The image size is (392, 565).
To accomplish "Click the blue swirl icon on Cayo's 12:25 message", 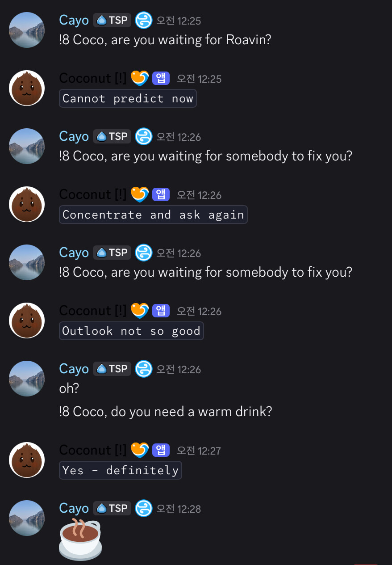I will pos(144,21).
